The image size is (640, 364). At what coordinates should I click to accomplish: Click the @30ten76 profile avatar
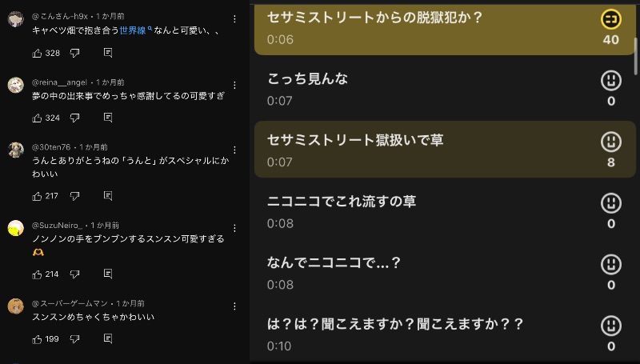tap(15, 150)
